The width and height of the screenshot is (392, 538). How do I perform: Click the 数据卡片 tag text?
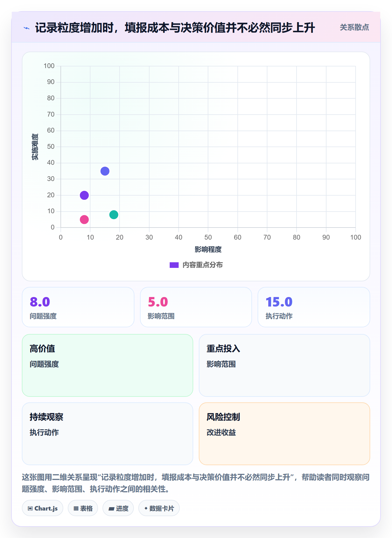coord(162,509)
